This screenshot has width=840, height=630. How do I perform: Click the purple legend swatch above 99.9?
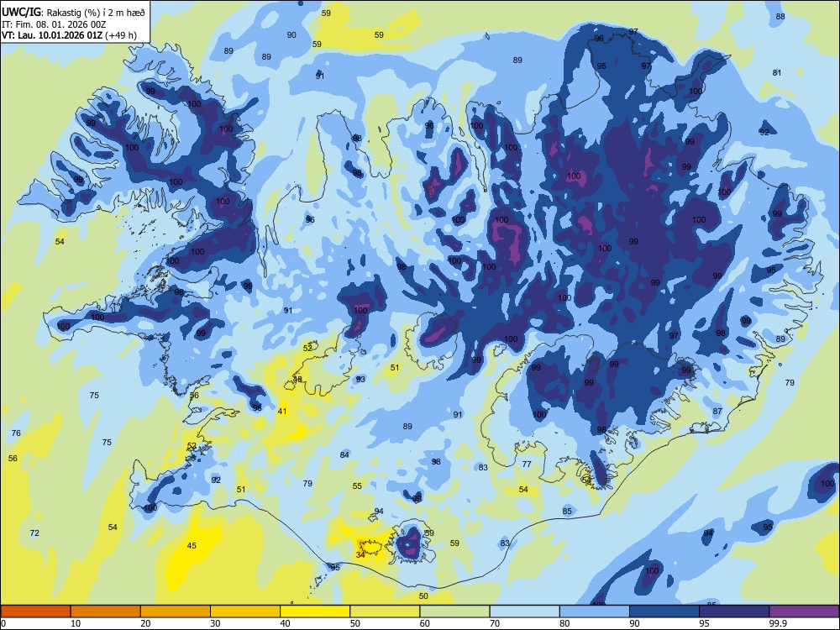pyautogui.click(x=805, y=612)
